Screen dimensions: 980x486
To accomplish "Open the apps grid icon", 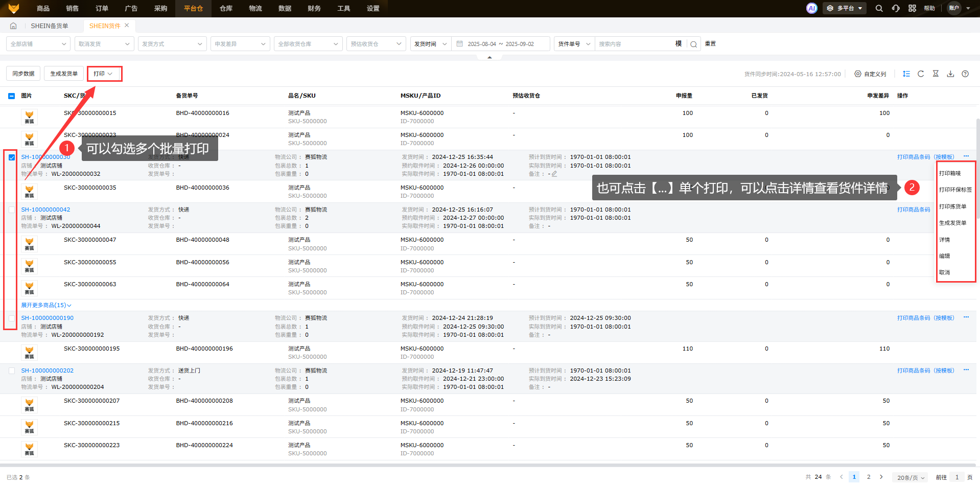I will pyautogui.click(x=912, y=8).
